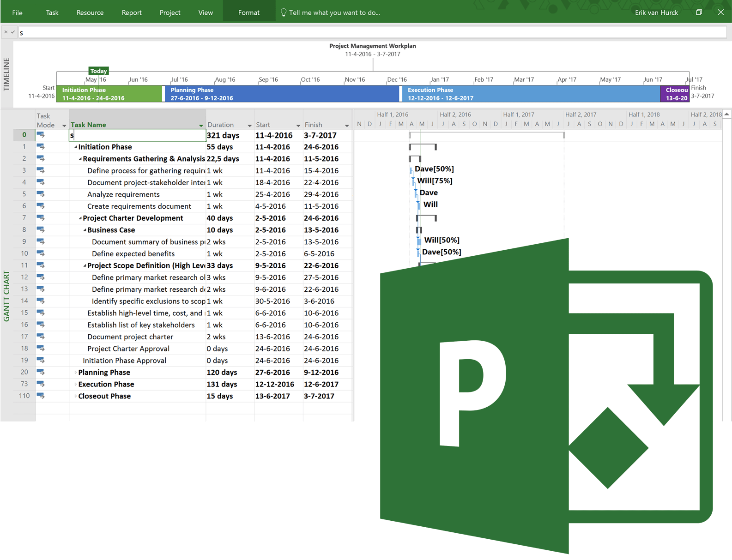Open the Task Mode column dropdown
The height and width of the screenshot is (560, 732).
click(x=64, y=126)
